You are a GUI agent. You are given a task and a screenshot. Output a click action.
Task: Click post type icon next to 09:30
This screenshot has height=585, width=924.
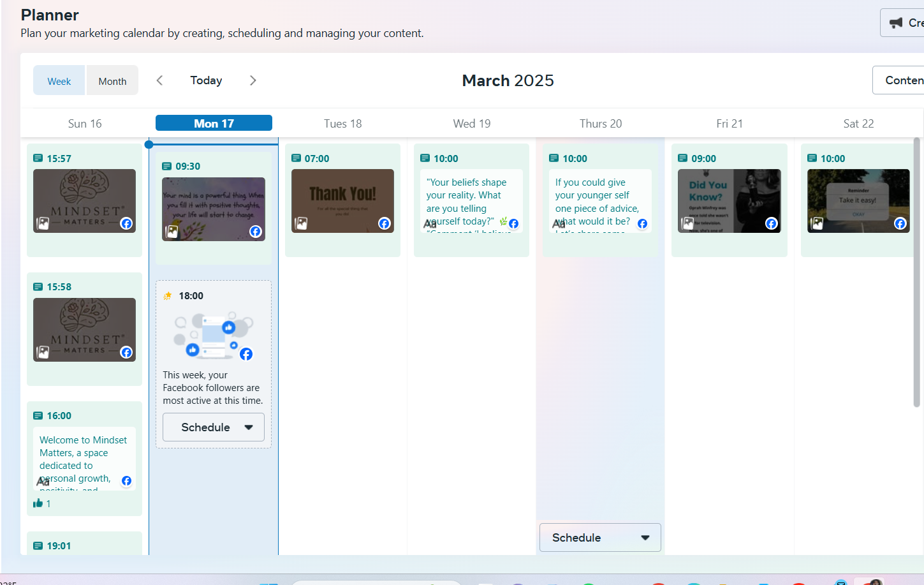[167, 167]
